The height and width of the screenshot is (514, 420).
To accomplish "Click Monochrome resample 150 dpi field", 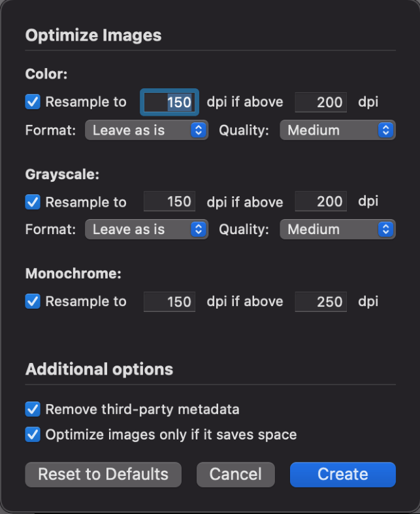I will (x=169, y=301).
